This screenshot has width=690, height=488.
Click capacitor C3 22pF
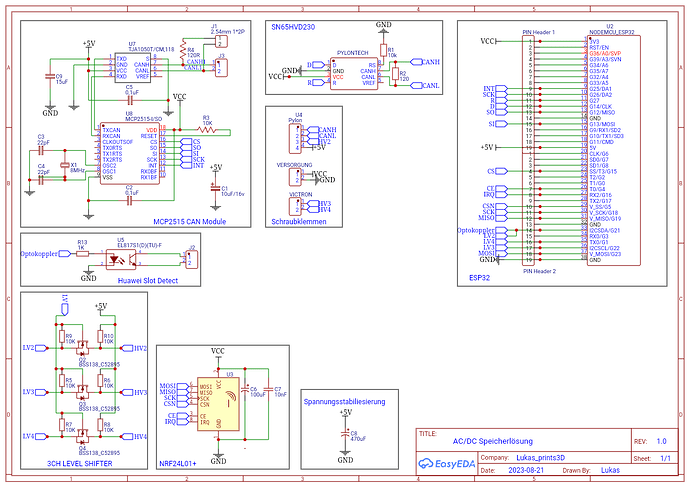click(41, 151)
